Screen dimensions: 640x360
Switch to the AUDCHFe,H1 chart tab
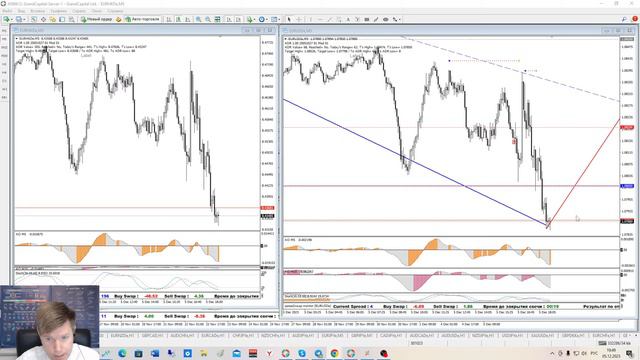pyautogui.click(x=181, y=335)
